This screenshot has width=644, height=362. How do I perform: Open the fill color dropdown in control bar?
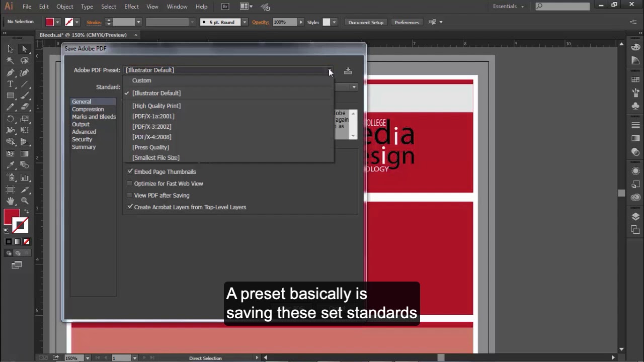[x=58, y=22]
